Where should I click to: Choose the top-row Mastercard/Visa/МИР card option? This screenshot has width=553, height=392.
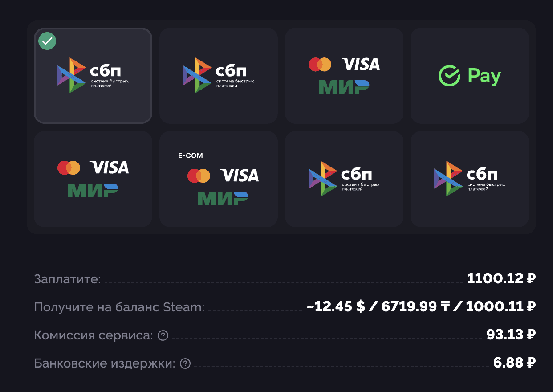[344, 76]
